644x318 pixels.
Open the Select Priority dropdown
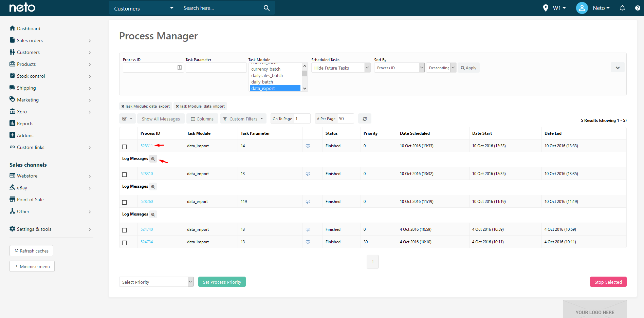[156, 282]
